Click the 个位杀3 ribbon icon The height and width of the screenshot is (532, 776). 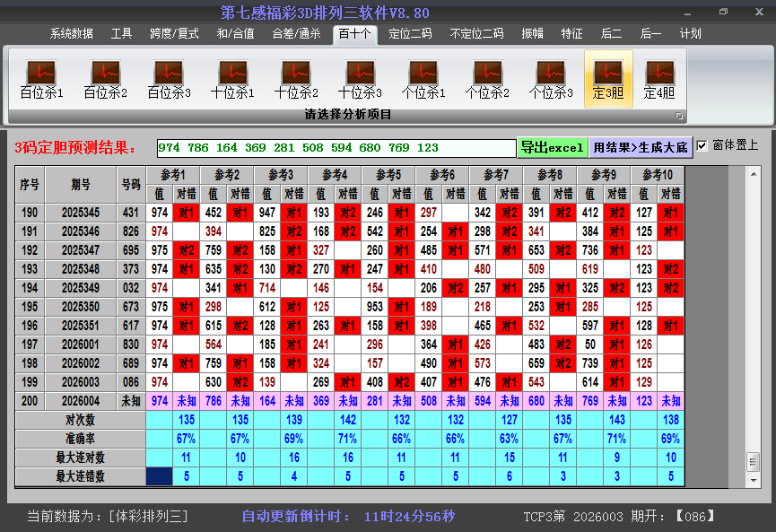pos(551,79)
